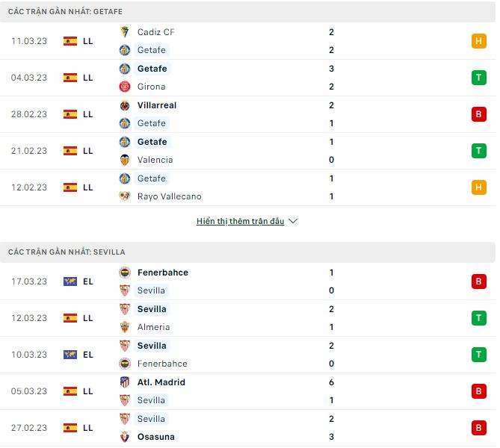Image resolution: width=500 pixels, height=448 pixels.
Task: Click the Sevilla name in the Almeria match
Action: pos(152,309)
